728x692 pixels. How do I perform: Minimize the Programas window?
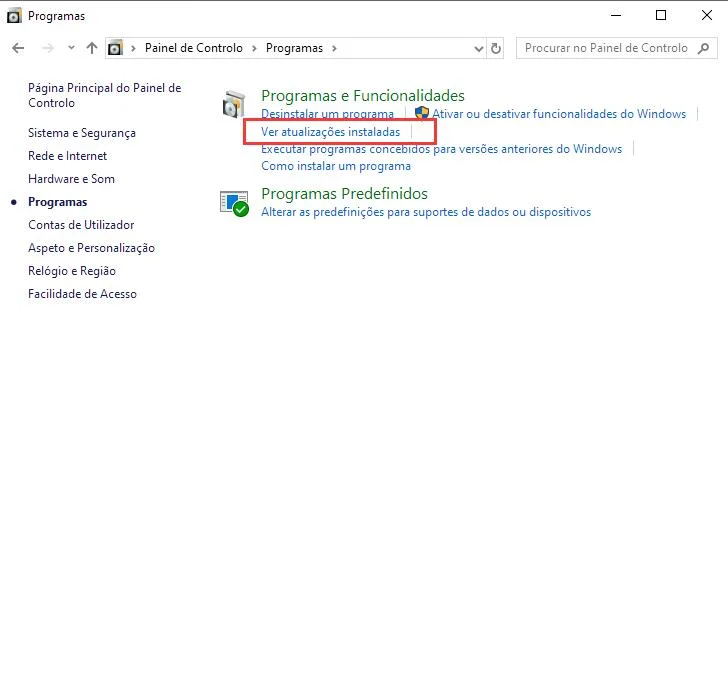(616, 15)
